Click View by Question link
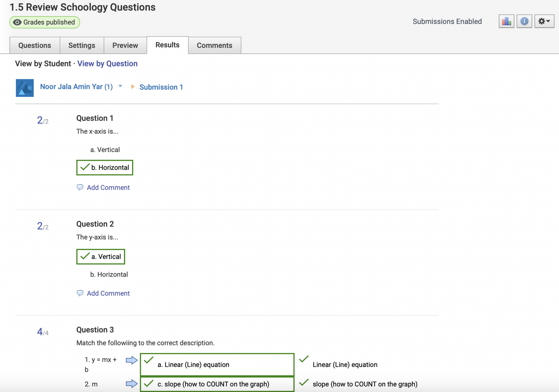The image size is (559, 392). pyautogui.click(x=107, y=64)
